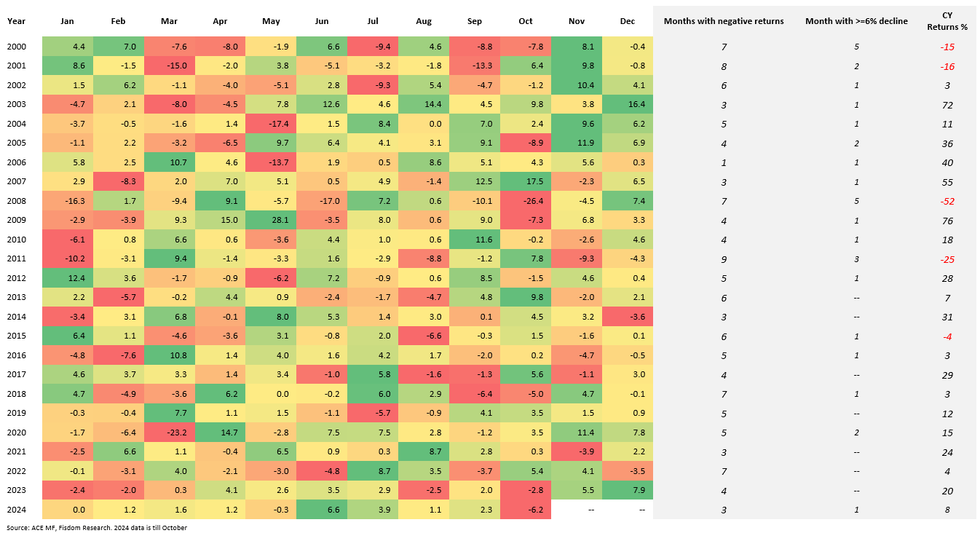Click the ACE MF source footnote text
This screenshot has height=533, width=980.
coord(97,527)
